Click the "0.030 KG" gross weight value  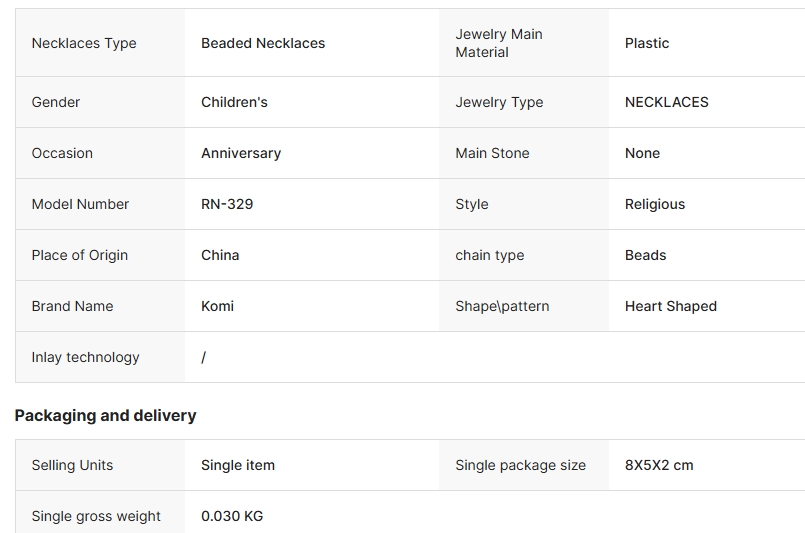click(232, 516)
